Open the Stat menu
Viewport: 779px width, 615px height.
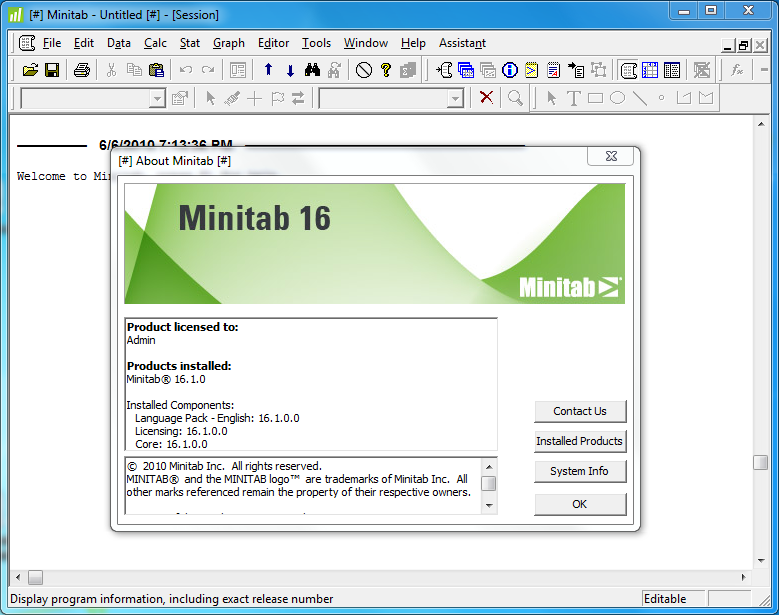coord(190,43)
